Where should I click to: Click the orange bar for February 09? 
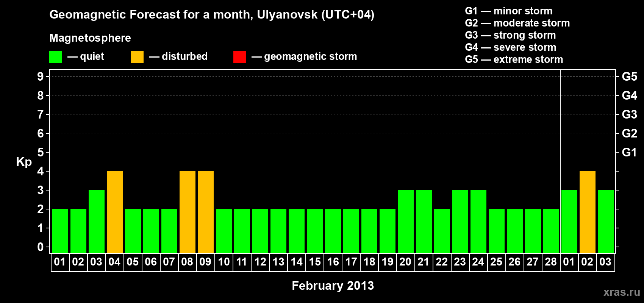tap(206, 212)
